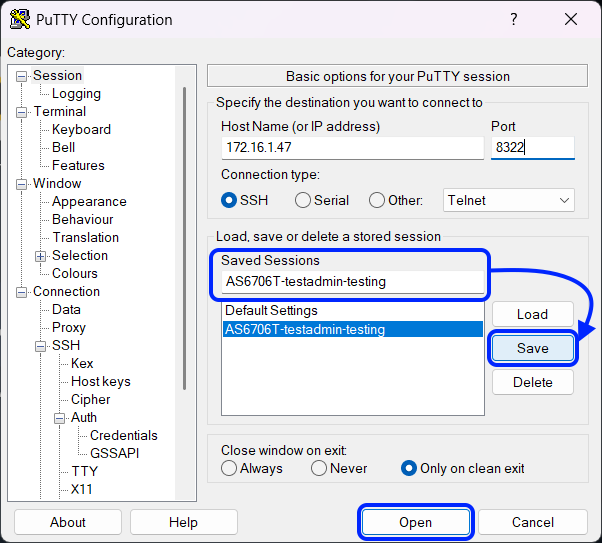Collapse the SSH tree node
The image size is (602, 543).
(40, 346)
